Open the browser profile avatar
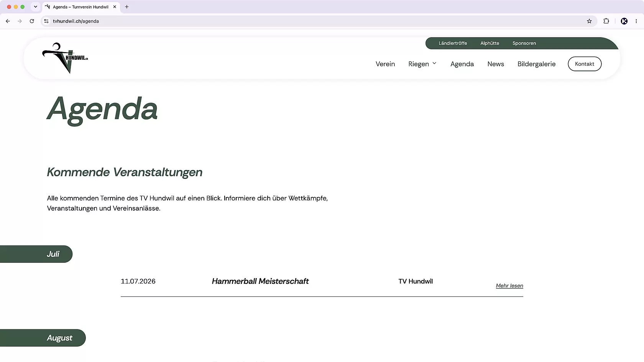Screen dimensions: 644x362 tap(624, 21)
